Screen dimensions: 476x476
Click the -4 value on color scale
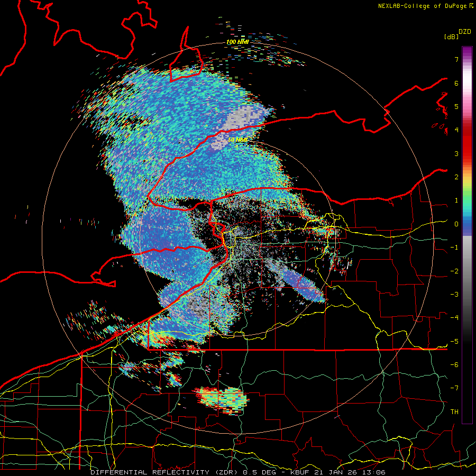point(454,318)
